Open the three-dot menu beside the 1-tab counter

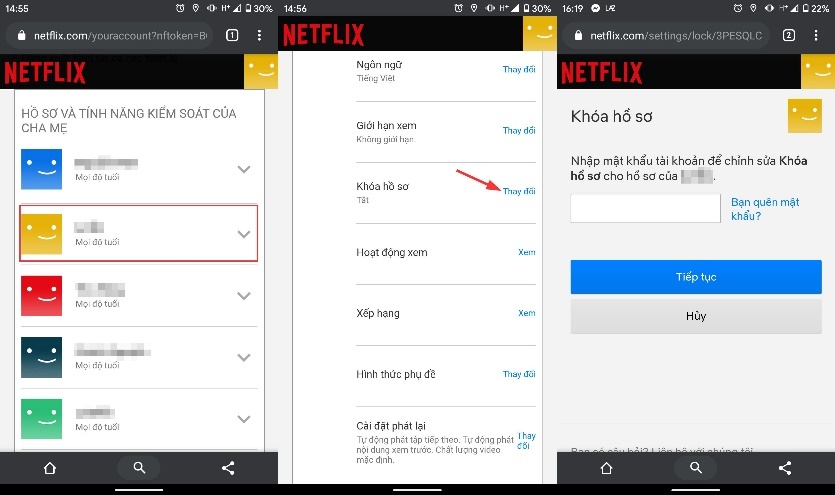260,35
